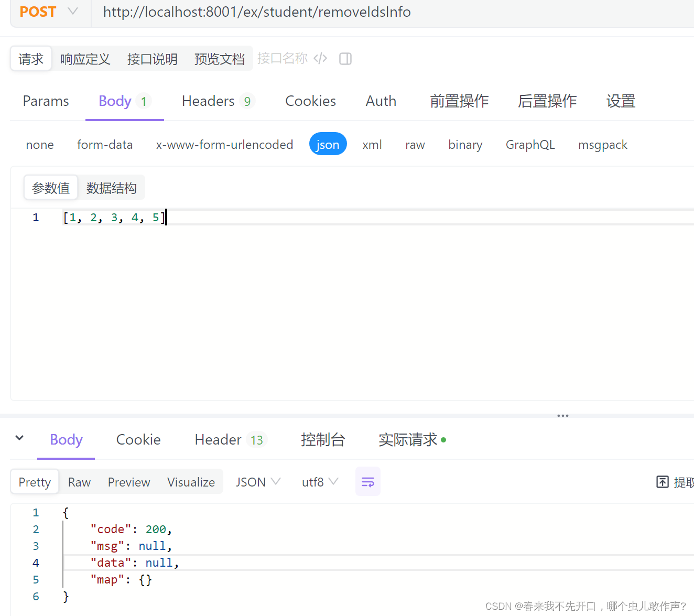Click the "data": null response line
The height and width of the screenshot is (616, 694).
pos(135,563)
